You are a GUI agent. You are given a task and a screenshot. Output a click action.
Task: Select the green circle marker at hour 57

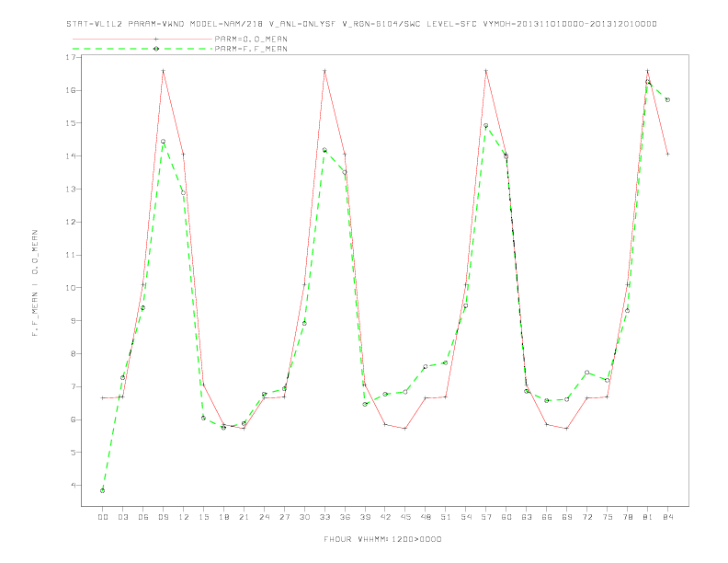pos(486,125)
